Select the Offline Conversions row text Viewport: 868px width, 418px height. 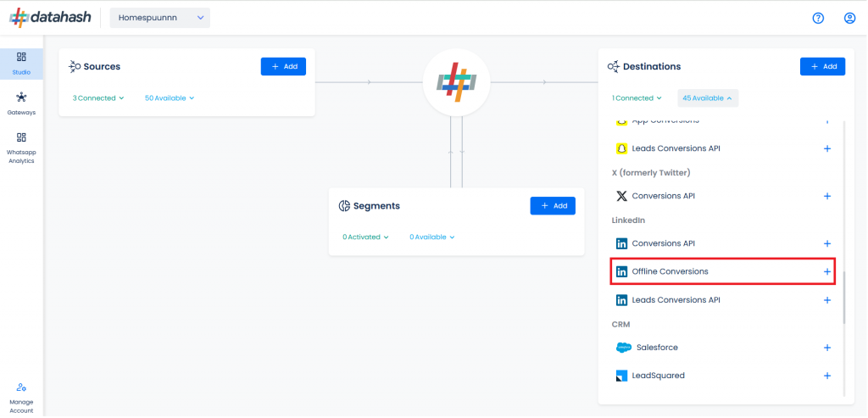pyautogui.click(x=670, y=271)
